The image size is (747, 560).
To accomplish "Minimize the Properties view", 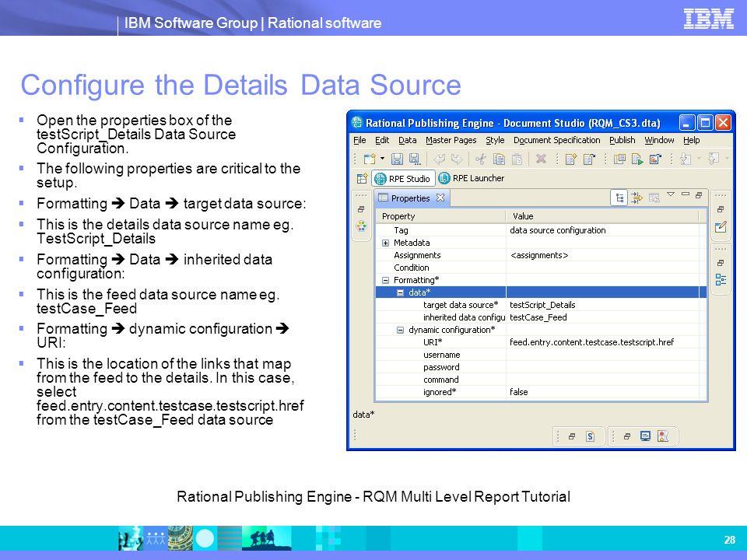I will pyautogui.click(x=686, y=194).
